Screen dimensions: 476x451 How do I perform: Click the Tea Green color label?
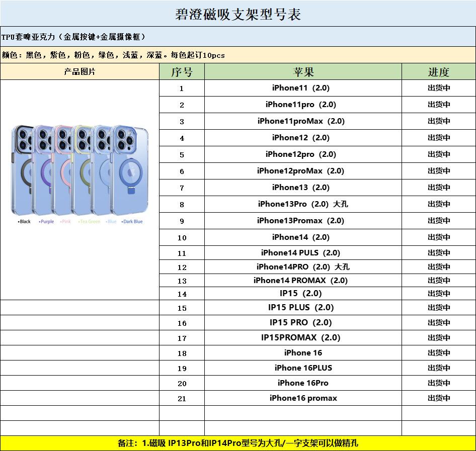coord(90,222)
